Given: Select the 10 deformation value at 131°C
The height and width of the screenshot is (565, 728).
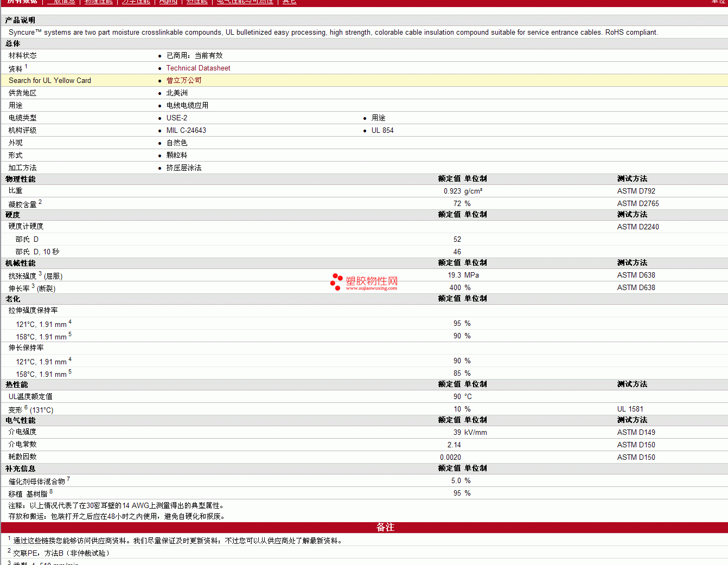Looking at the screenshot, I should coord(457,409).
